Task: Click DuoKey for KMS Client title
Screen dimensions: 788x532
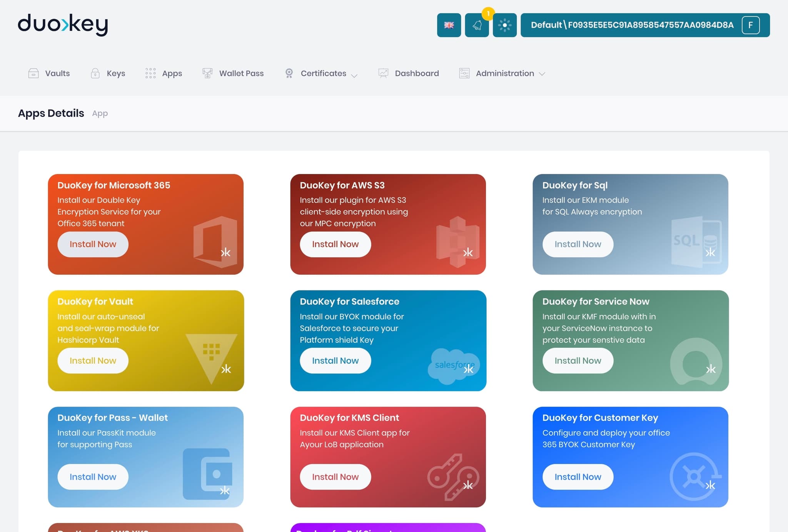Action: pos(349,417)
